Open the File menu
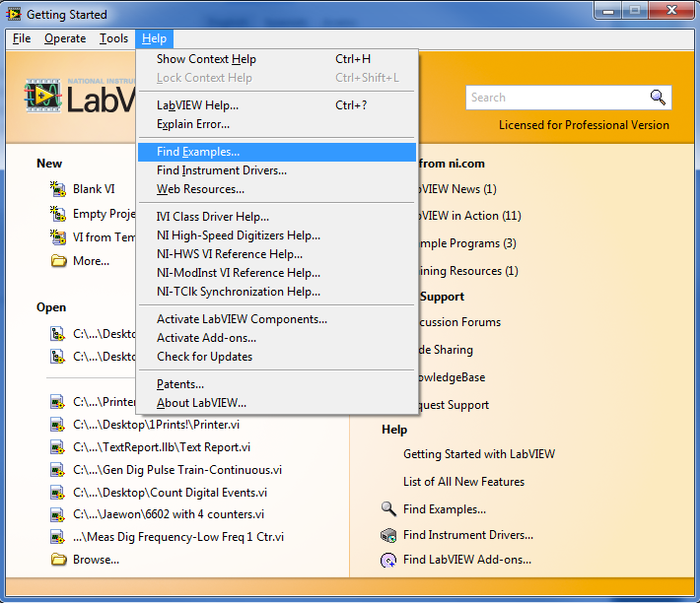The width and height of the screenshot is (700, 603). tap(22, 38)
